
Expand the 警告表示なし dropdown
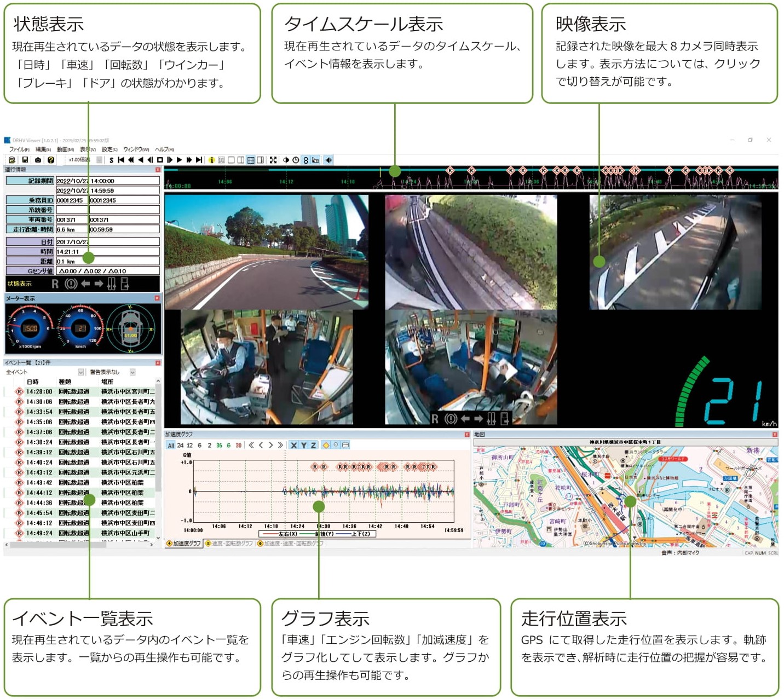tap(132, 372)
